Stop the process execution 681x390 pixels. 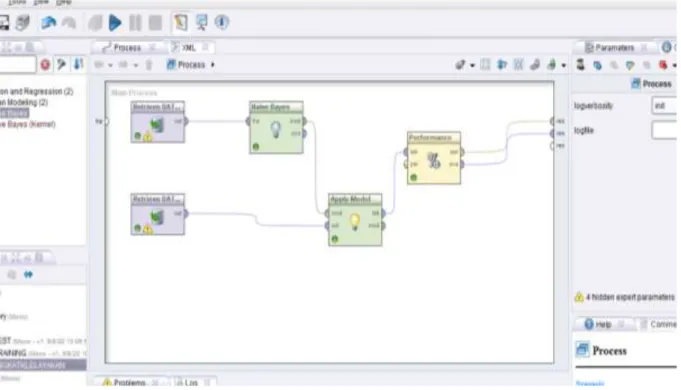pos(155,23)
